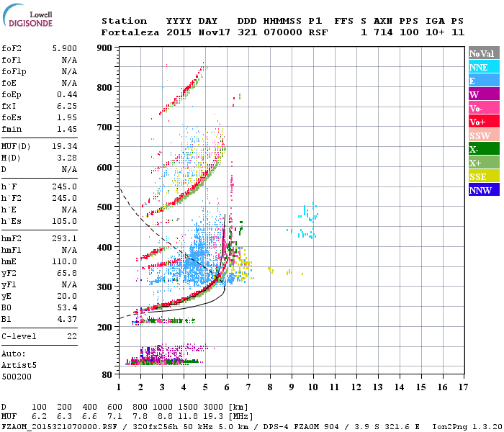Viewport: 504px width, 432px height.
Task: Select the C-level 22 value
Action: pos(72,336)
